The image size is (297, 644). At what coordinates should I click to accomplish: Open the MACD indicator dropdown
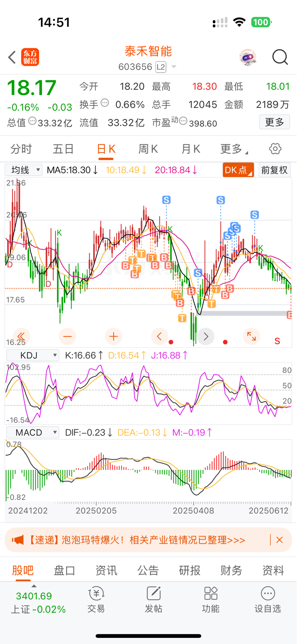point(33,432)
